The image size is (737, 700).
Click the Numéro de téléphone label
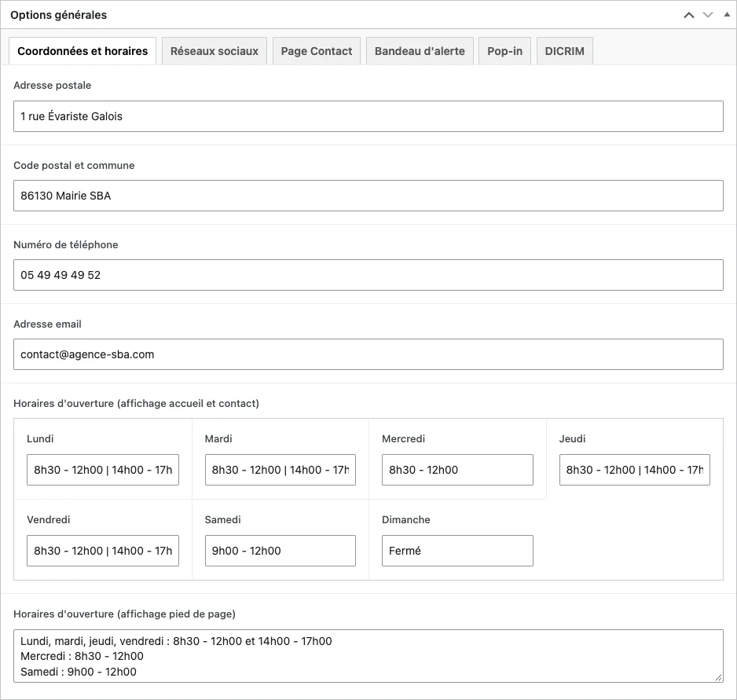pyautogui.click(x=66, y=244)
